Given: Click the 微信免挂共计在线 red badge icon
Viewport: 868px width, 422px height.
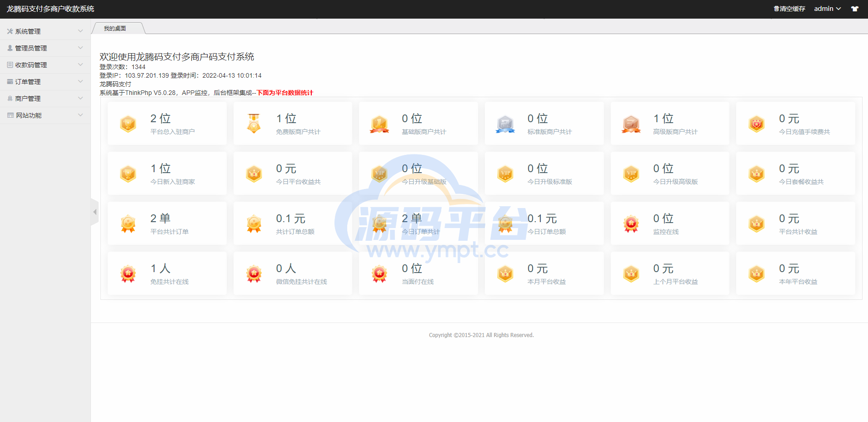Looking at the screenshot, I should [254, 273].
